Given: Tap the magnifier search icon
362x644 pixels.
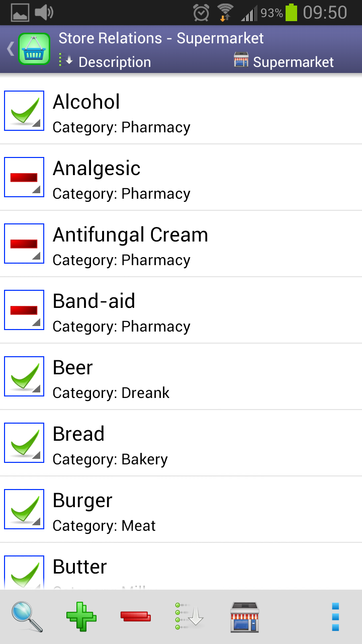Looking at the screenshot, I should [x=28, y=616].
